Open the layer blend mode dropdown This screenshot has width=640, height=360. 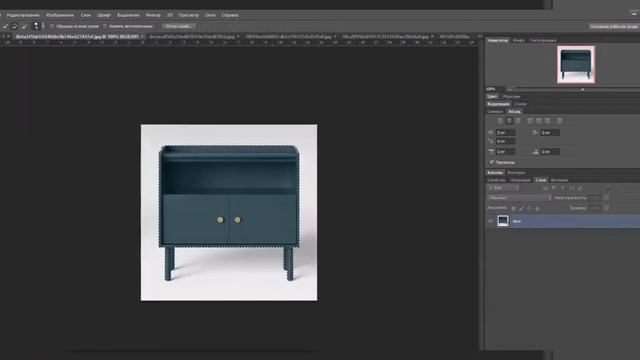(x=519, y=198)
